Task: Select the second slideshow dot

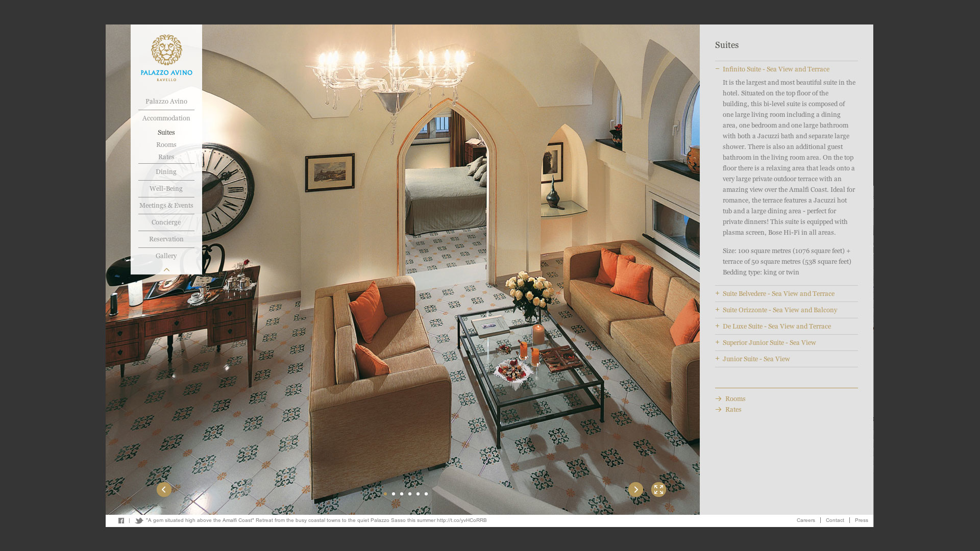Action: tap(394, 494)
